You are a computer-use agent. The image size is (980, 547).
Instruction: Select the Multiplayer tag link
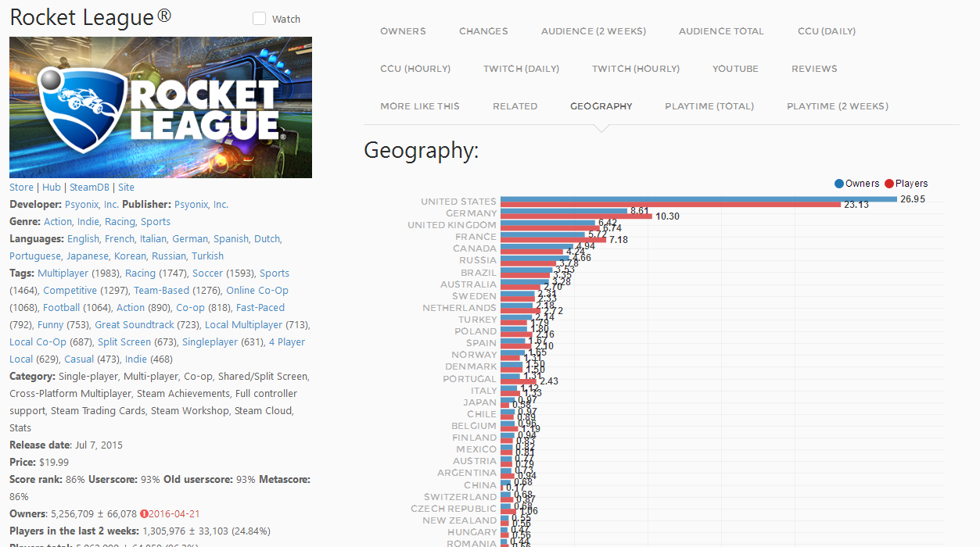[63, 273]
